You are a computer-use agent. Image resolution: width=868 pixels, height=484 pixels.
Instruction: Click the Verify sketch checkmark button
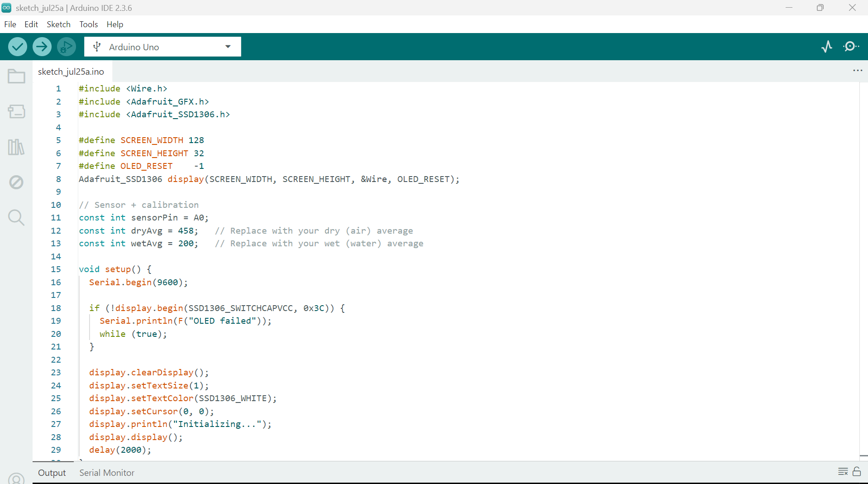click(x=18, y=47)
